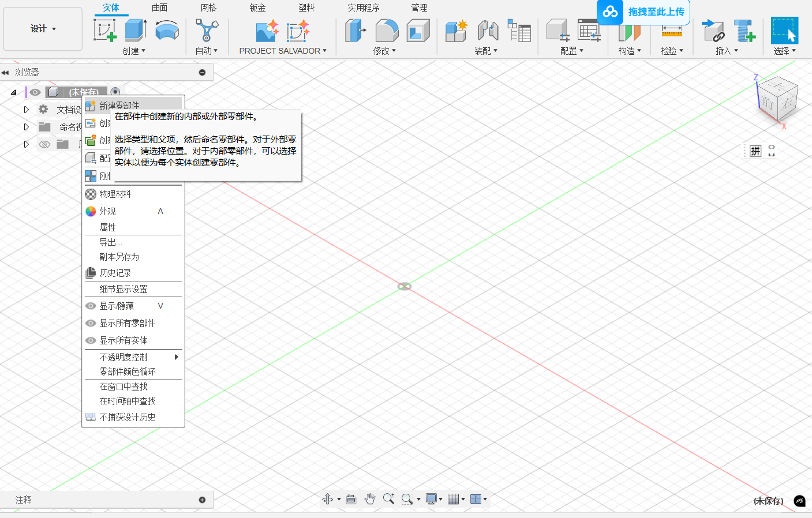Click the Insert fastener bolt icon
The image size is (812, 518).
744,31
